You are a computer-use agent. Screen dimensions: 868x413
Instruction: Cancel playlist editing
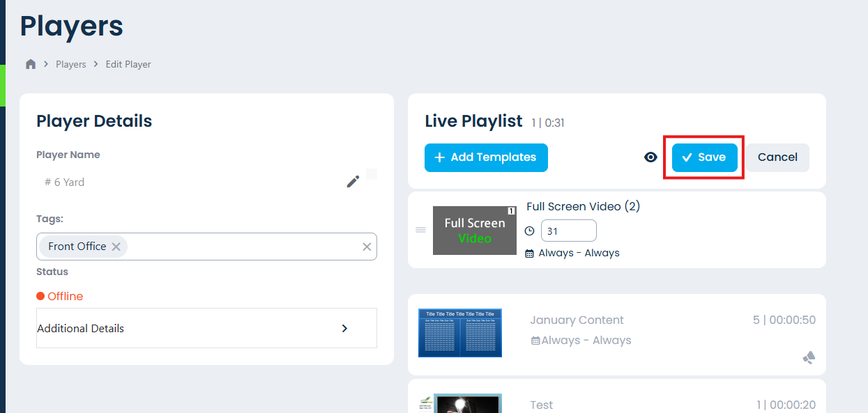pyautogui.click(x=777, y=157)
